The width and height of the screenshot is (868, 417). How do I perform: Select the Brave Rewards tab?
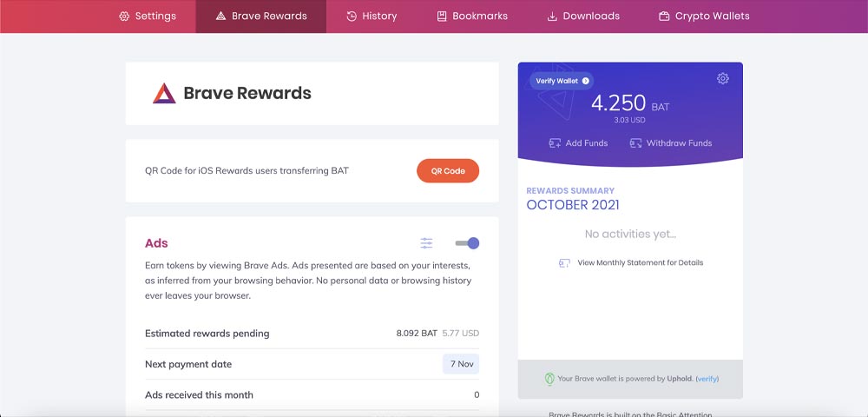click(x=260, y=16)
